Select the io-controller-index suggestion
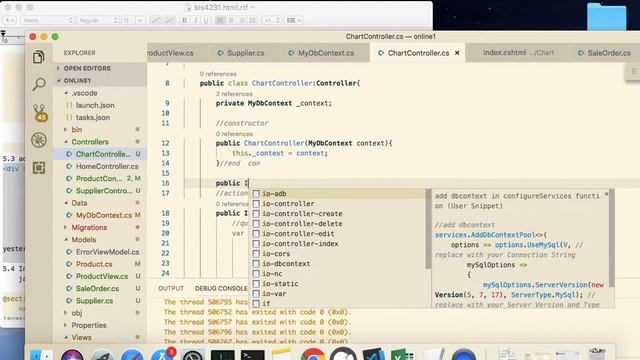The image size is (640, 360). (x=339, y=244)
